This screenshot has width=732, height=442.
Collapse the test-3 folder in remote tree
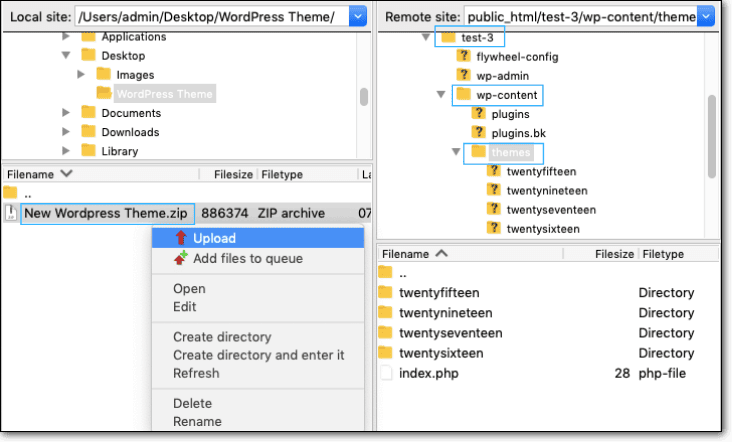point(426,37)
